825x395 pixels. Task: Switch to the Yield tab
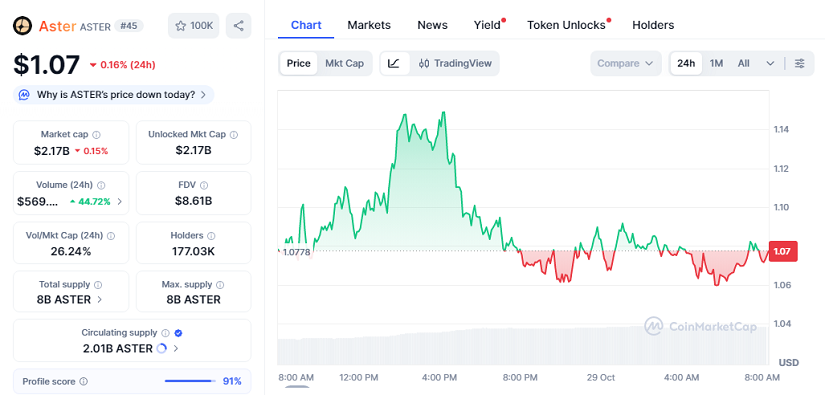tap(487, 25)
